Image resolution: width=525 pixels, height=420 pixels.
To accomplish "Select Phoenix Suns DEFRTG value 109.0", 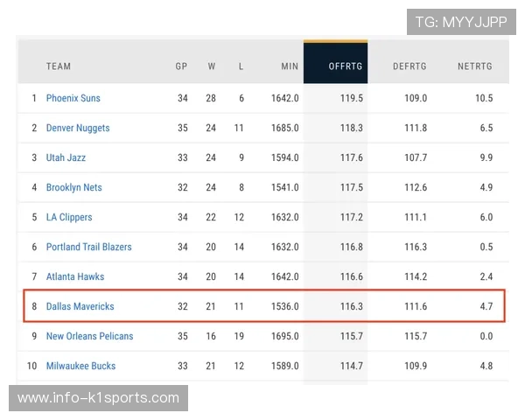I will (416, 98).
